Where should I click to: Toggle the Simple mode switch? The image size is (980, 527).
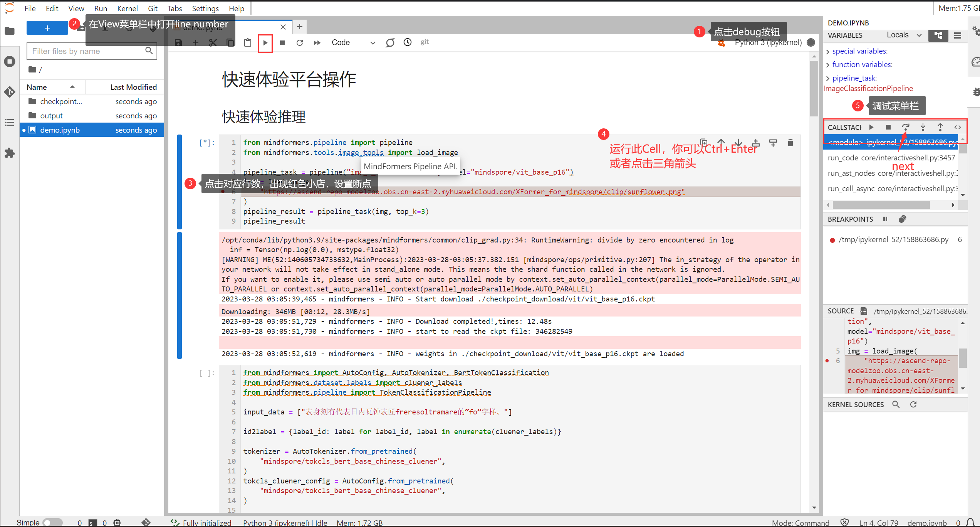click(52, 522)
